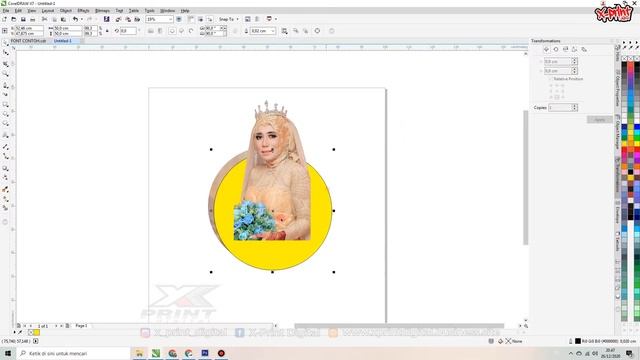Viewport: 640px width, 360px height.
Task: Click the Apply button in Transformations
Action: (x=600, y=120)
